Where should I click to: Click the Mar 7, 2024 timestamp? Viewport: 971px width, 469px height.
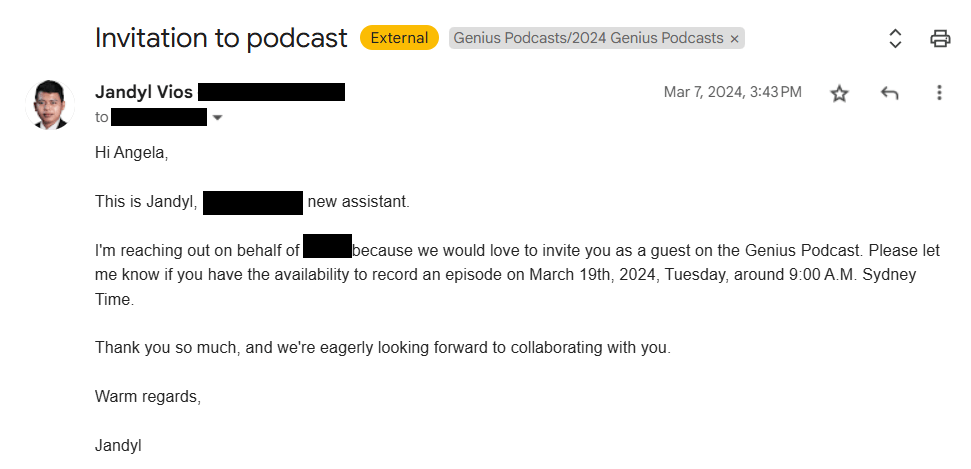point(732,92)
